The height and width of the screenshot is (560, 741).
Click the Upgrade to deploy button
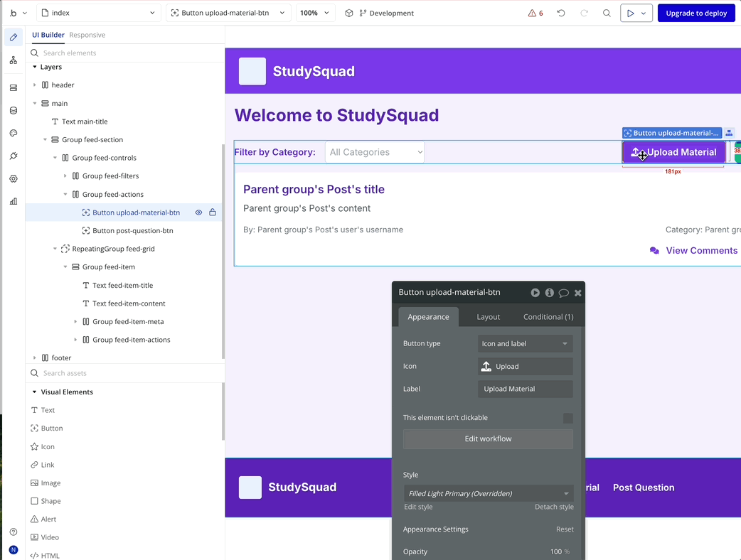[x=696, y=13]
